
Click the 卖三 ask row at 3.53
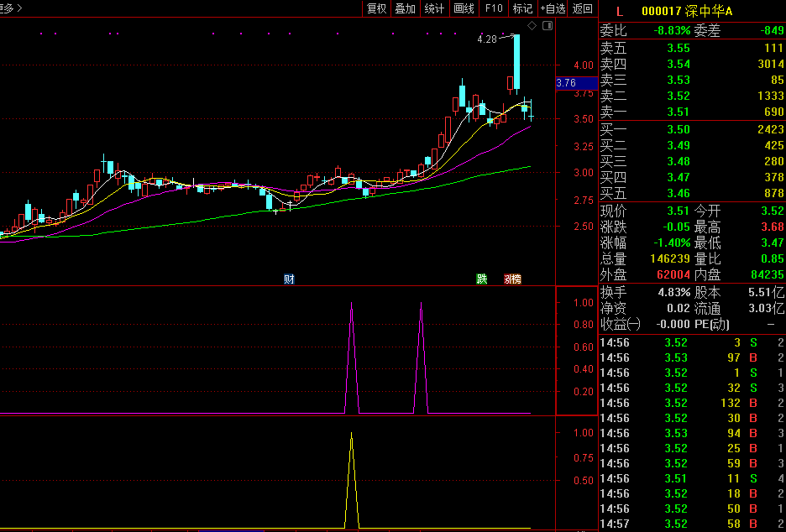[692, 81]
